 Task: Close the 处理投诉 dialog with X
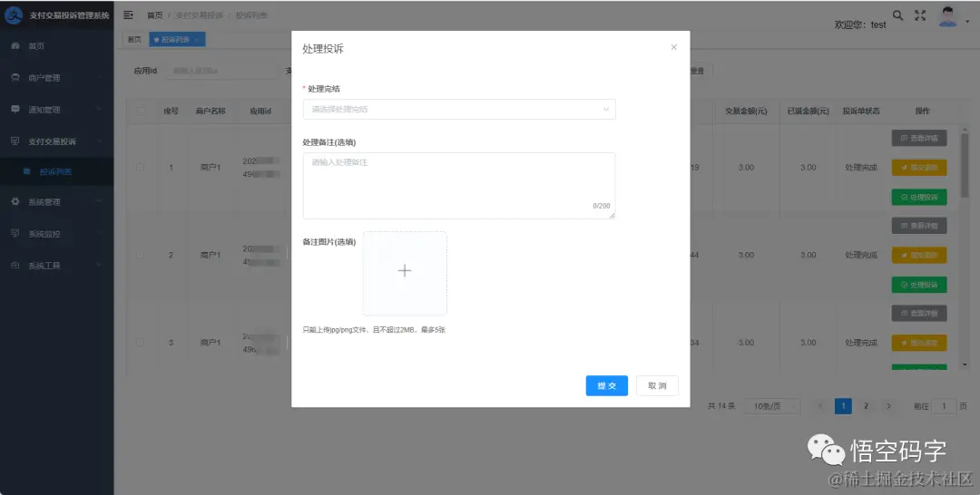(x=673, y=47)
